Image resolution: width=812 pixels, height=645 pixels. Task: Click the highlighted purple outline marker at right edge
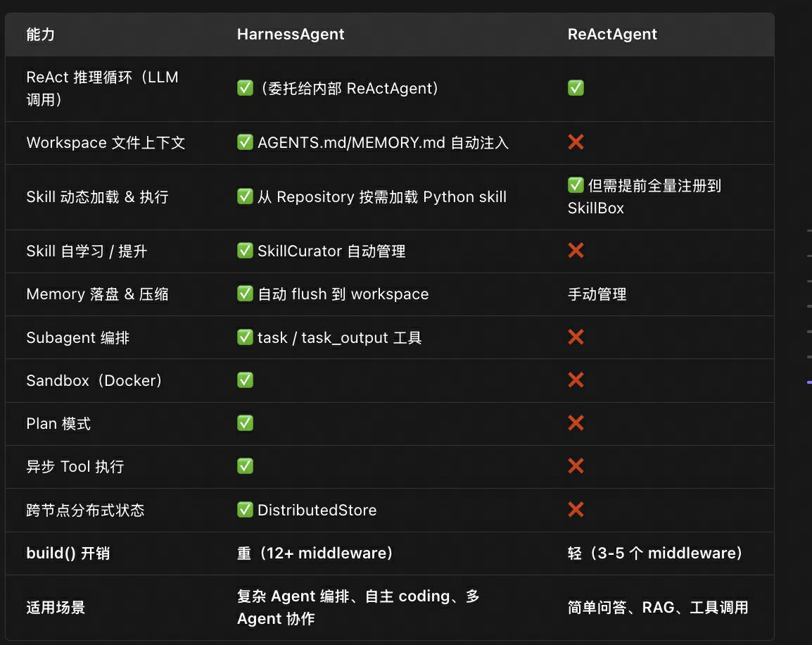point(809,382)
